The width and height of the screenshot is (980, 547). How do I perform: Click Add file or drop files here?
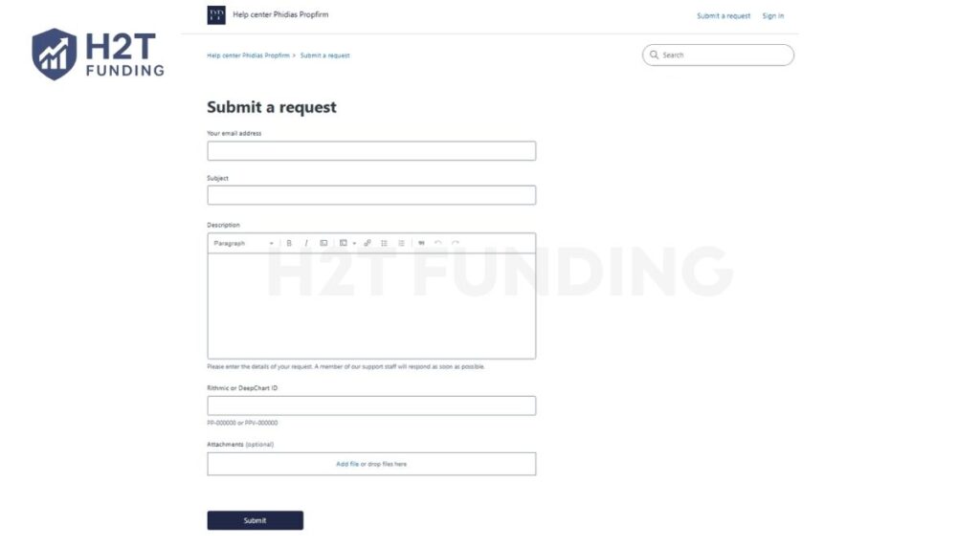(x=371, y=464)
